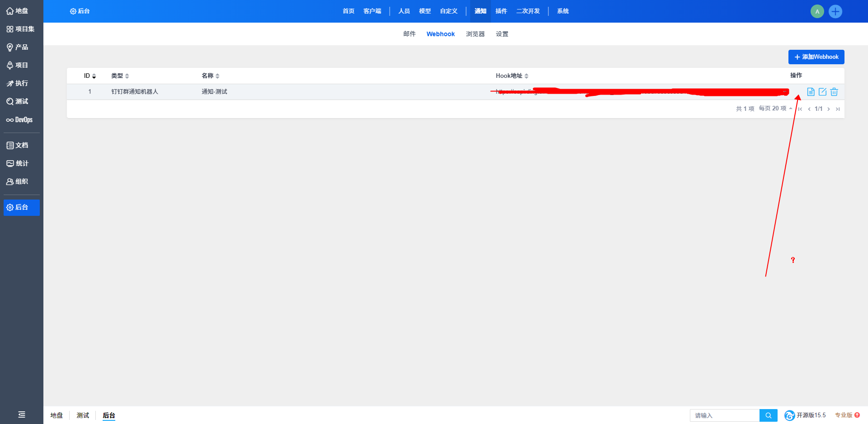The image size is (868, 424).
Task: Switch to the Webhook sub-tab
Action: 441,34
